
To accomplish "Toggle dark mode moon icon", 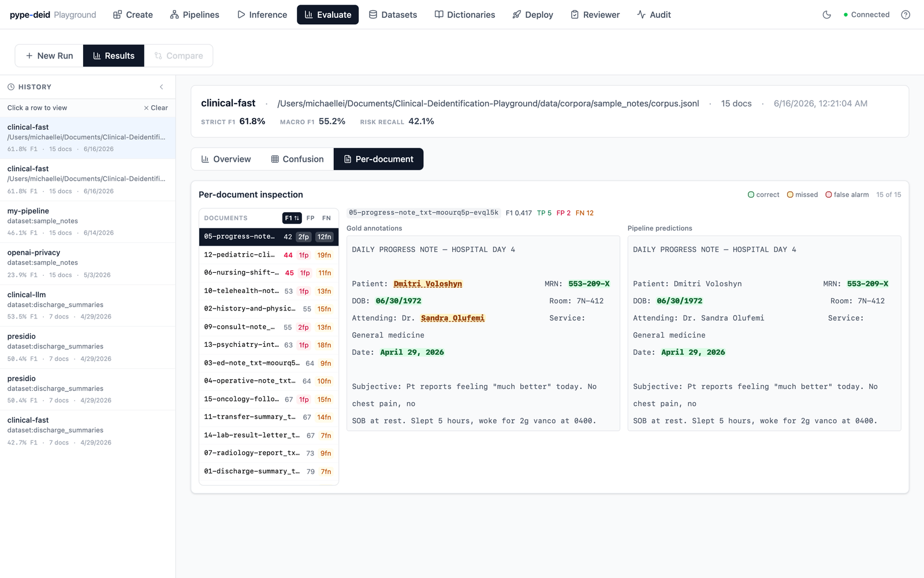I will [827, 14].
